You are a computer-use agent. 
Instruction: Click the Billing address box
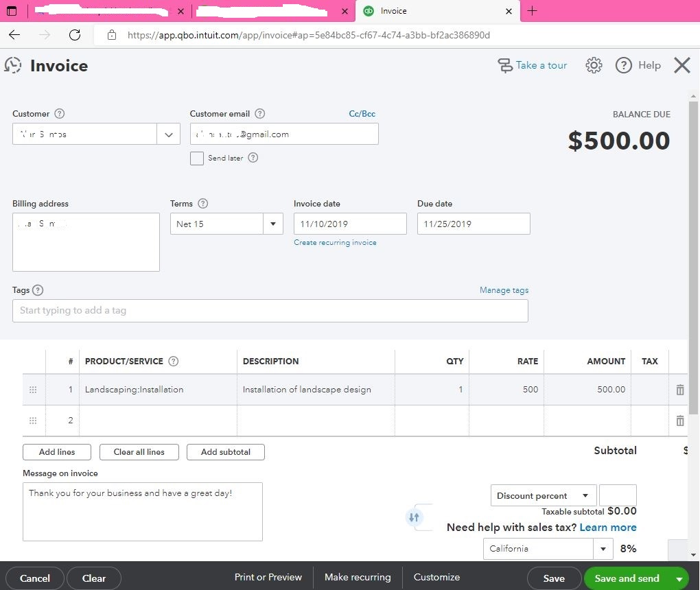(86, 242)
